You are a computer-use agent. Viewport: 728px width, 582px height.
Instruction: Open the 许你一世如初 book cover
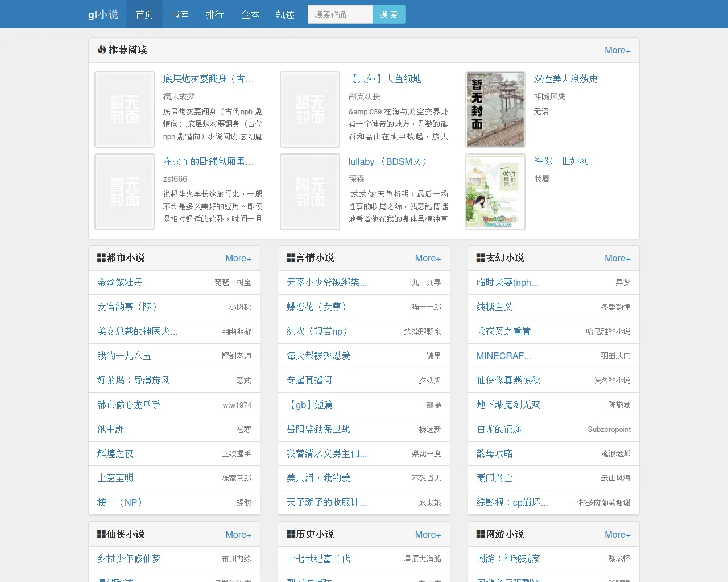coord(495,192)
